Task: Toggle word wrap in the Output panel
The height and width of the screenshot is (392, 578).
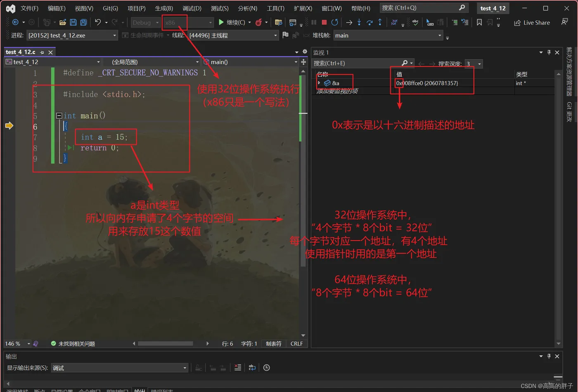Action: point(252,367)
